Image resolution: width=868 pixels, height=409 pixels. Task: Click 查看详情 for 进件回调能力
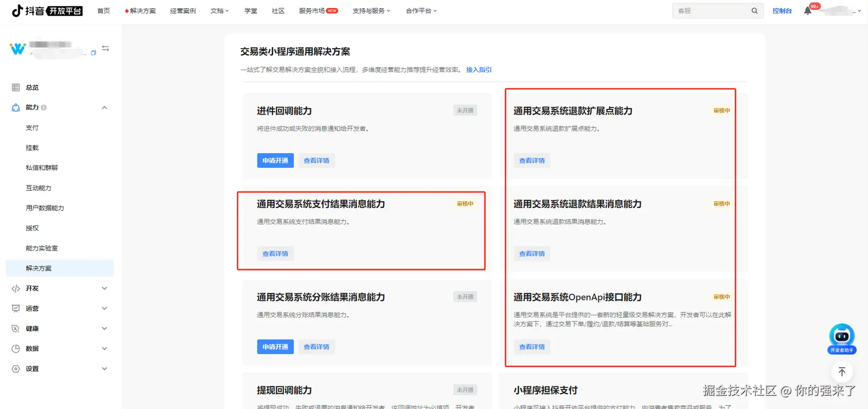click(x=316, y=161)
